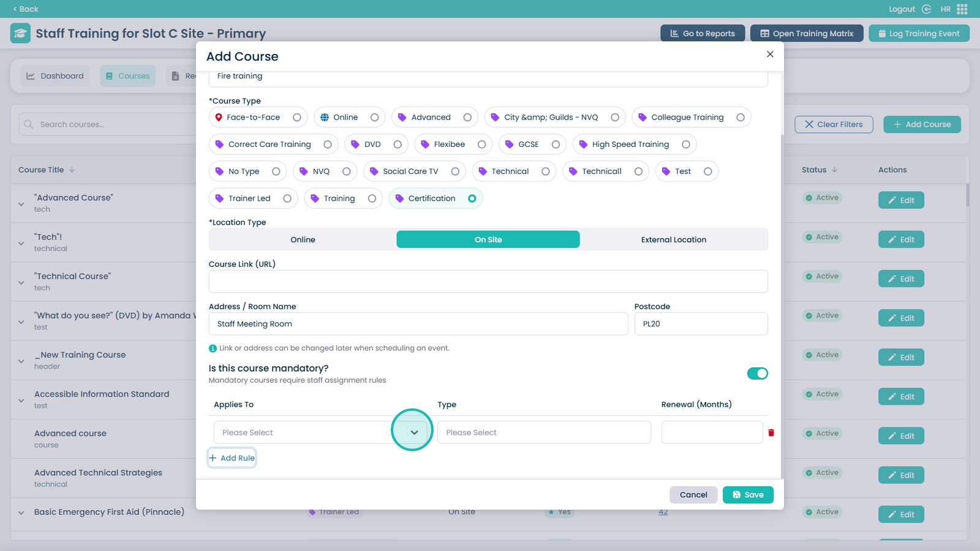Screen dimensions: 980x551
Task: Switch to the Dashboard tab
Action: [55, 76]
